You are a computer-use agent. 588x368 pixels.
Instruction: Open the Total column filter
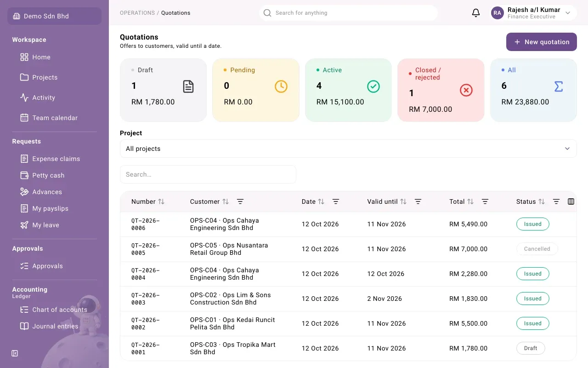(485, 201)
